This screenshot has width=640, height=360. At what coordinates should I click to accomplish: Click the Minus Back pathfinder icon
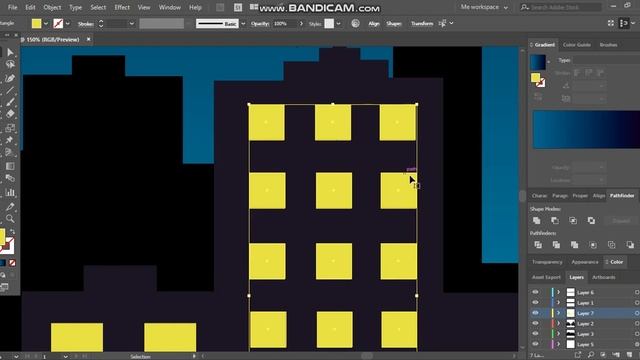[x=630, y=245]
